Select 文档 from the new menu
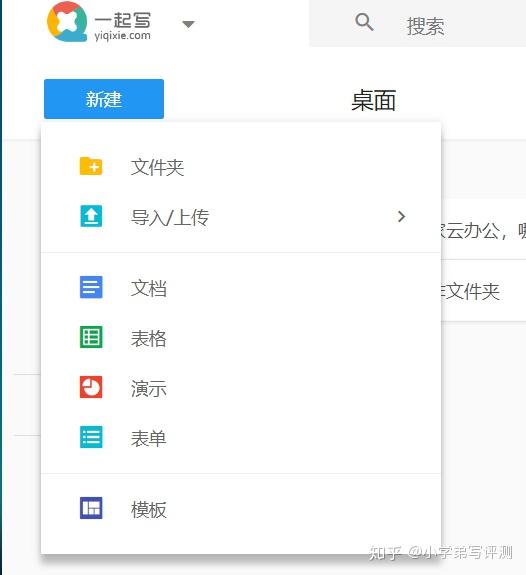The height and width of the screenshot is (575, 526). click(241, 288)
